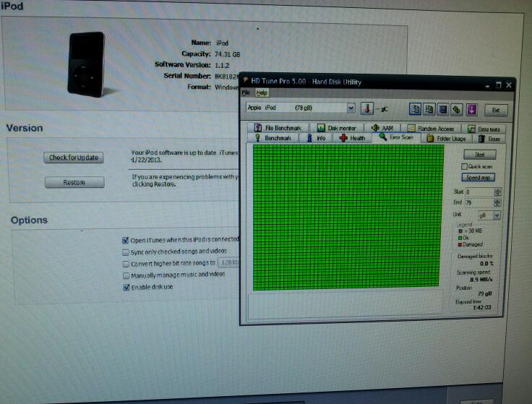The image size is (532, 404).
Task: Click the copy info to clipboard icon
Action: tap(416, 109)
